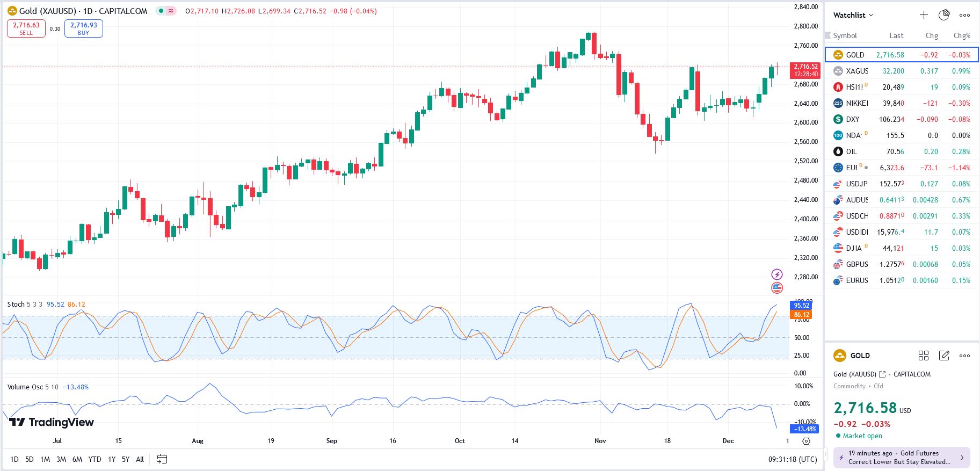Switch to the YTD time range
The width and height of the screenshot is (980, 471).
coord(95,459)
